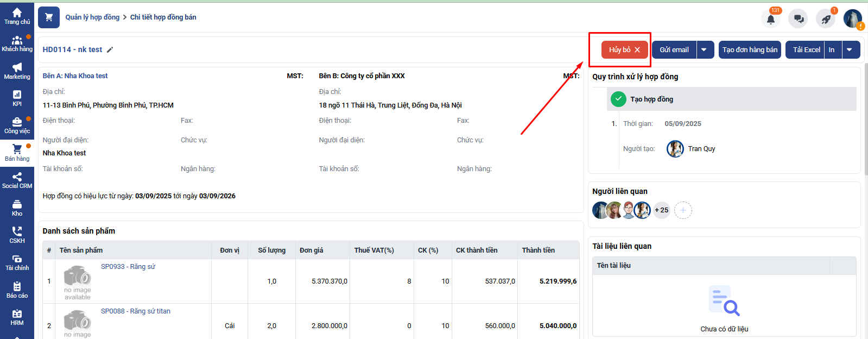Open Marketing module in sidebar
868x339 pixels.
tap(17, 71)
